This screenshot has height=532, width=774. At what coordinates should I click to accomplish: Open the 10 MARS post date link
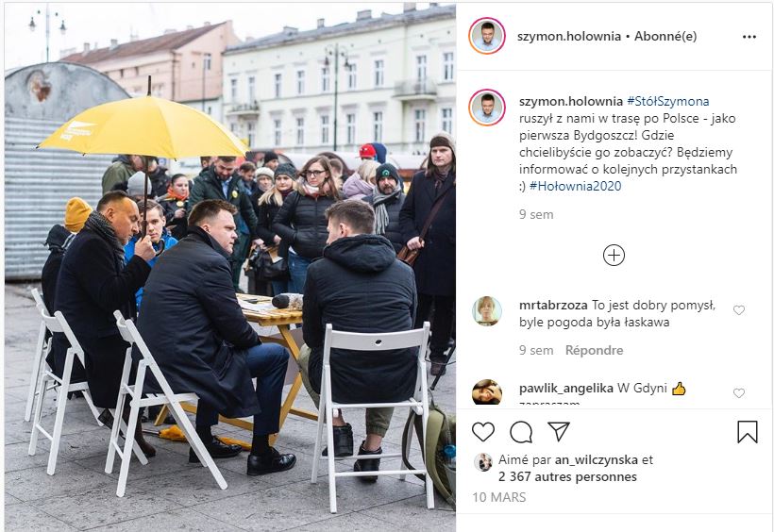[x=498, y=497]
